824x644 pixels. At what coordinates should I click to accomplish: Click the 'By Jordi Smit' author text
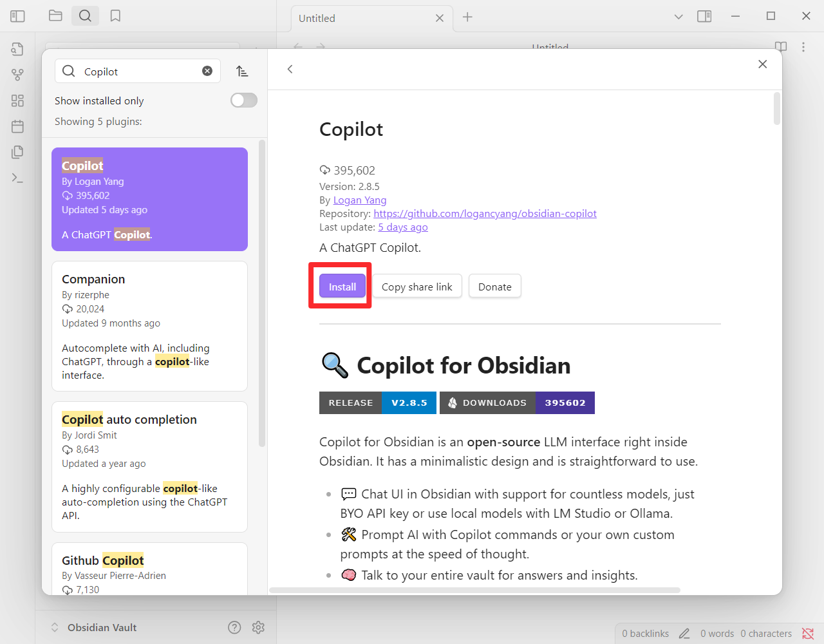click(x=89, y=435)
